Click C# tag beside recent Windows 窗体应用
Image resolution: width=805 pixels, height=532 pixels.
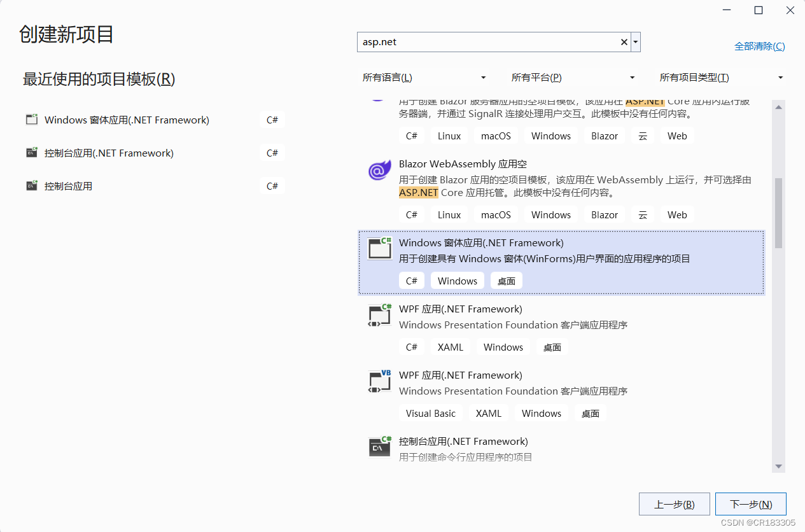[x=272, y=120]
